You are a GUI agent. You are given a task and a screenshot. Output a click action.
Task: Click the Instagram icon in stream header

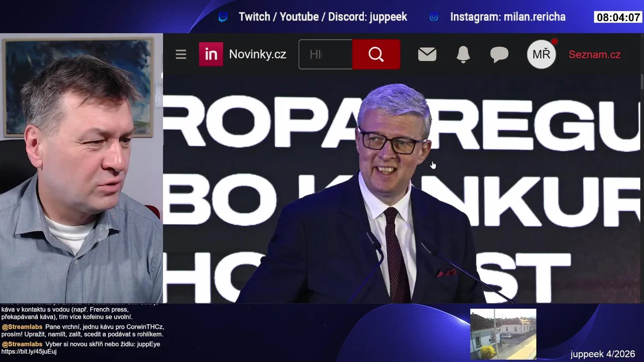434,17
